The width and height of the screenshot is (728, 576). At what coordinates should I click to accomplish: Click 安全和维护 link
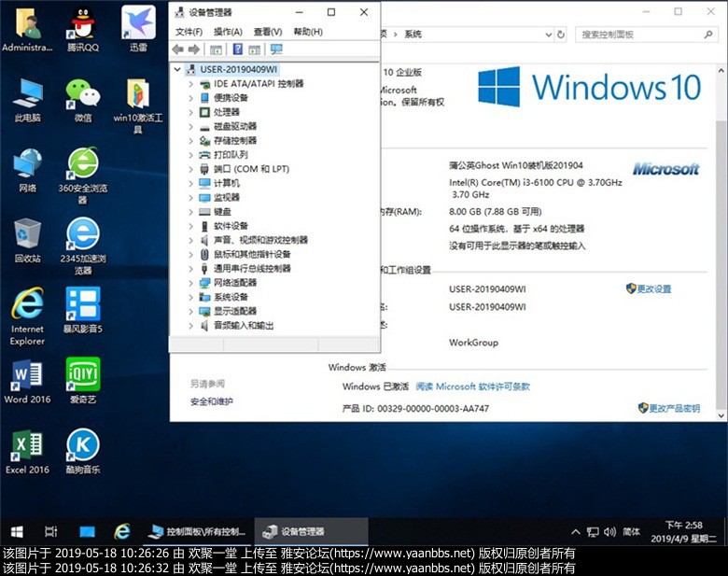(x=212, y=401)
